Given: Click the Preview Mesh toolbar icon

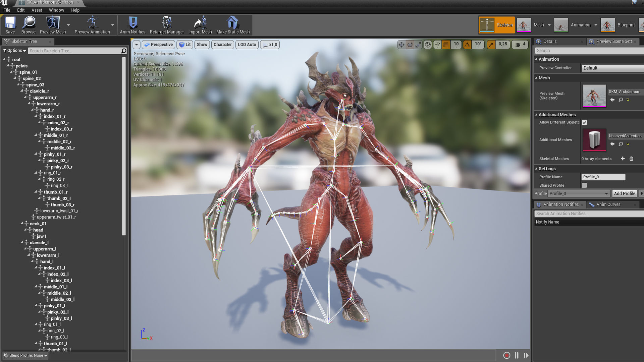Looking at the screenshot, I should click(53, 25).
